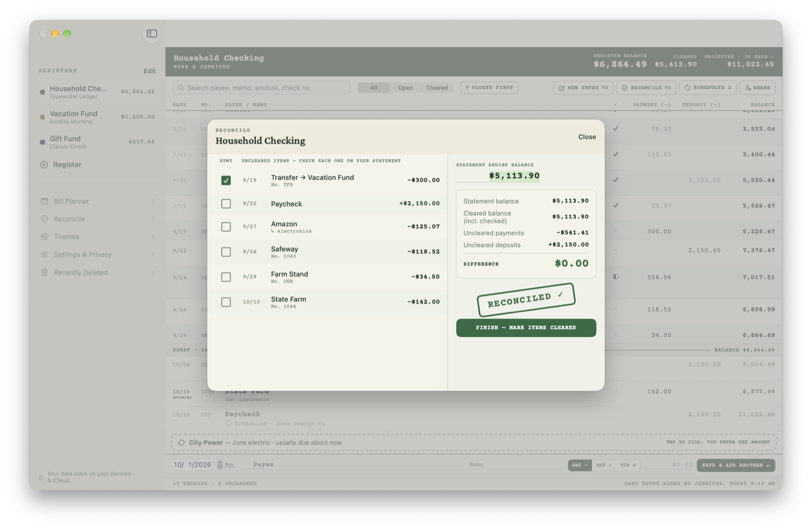Click the City Power recurring icon
812x529 pixels.
[x=181, y=443]
